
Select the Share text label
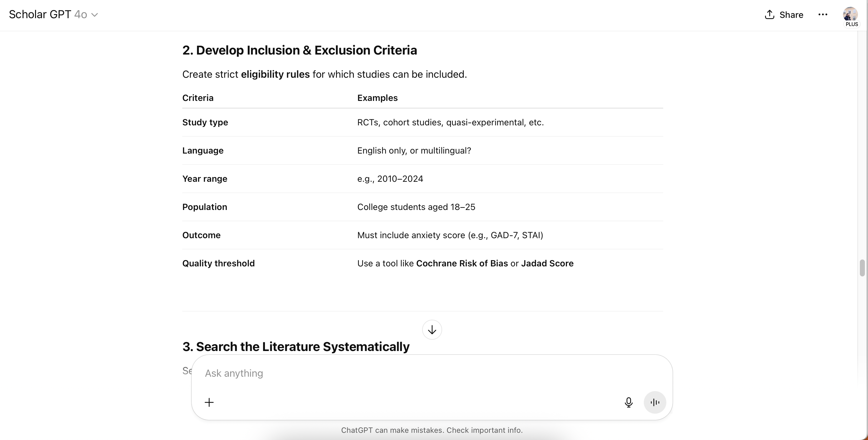point(791,14)
